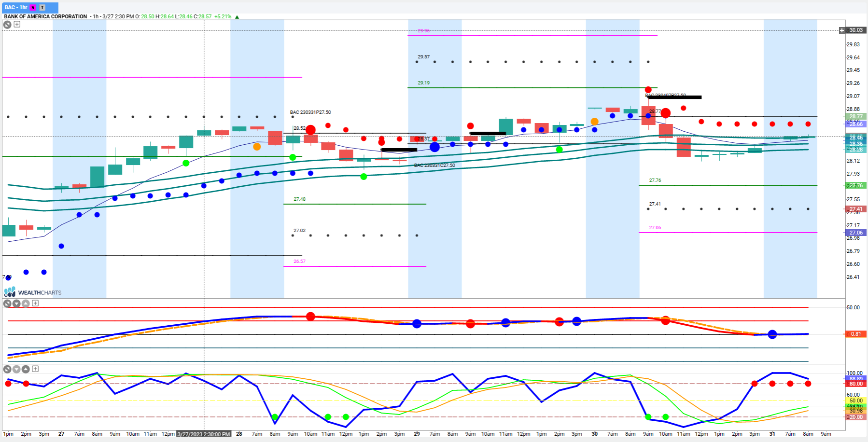Add indicator using main chart's plus icon

click(17, 24)
